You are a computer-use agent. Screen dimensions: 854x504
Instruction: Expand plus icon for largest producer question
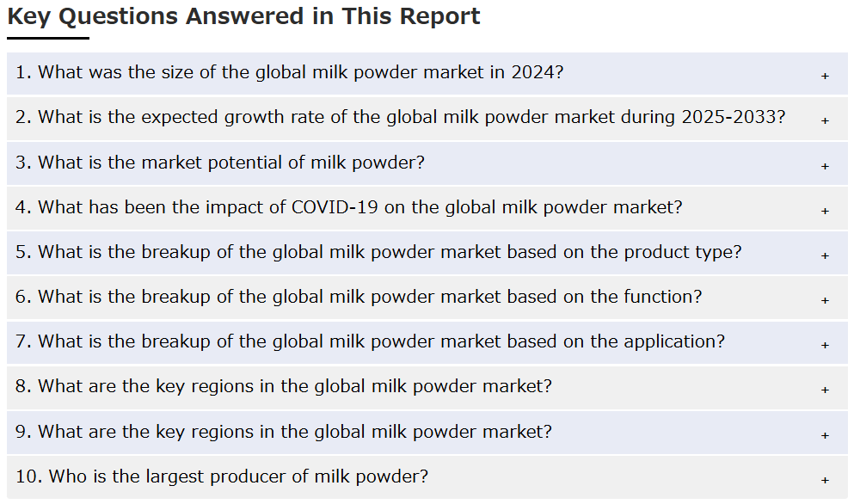coord(825,480)
